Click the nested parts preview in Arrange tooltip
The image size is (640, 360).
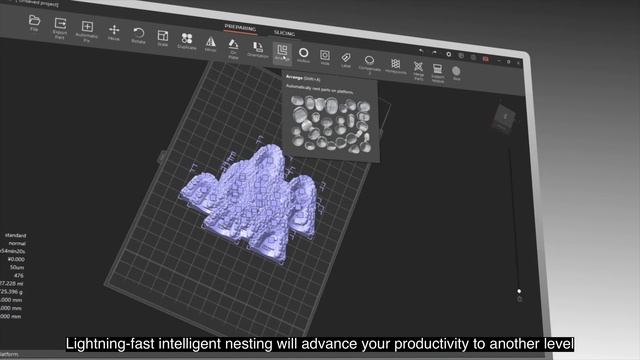[x=330, y=124]
